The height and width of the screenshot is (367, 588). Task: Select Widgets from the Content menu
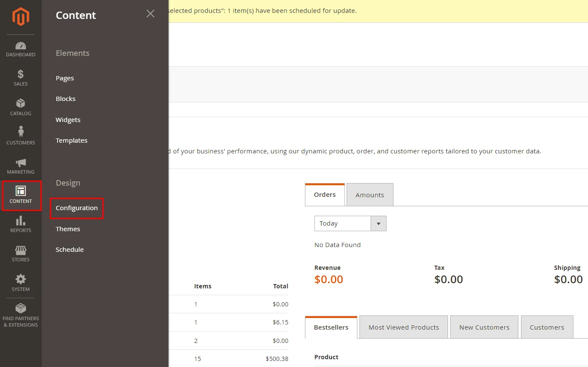(x=68, y=119)
